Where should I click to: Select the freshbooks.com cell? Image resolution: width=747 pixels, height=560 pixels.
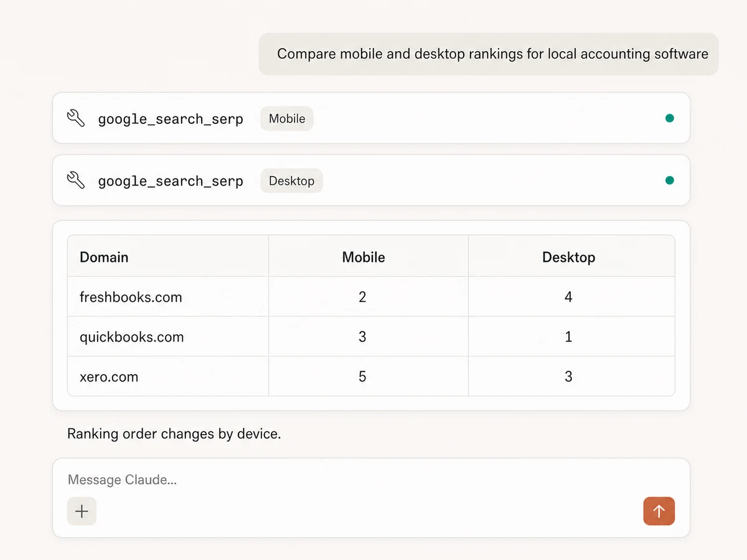pos(168,297)
